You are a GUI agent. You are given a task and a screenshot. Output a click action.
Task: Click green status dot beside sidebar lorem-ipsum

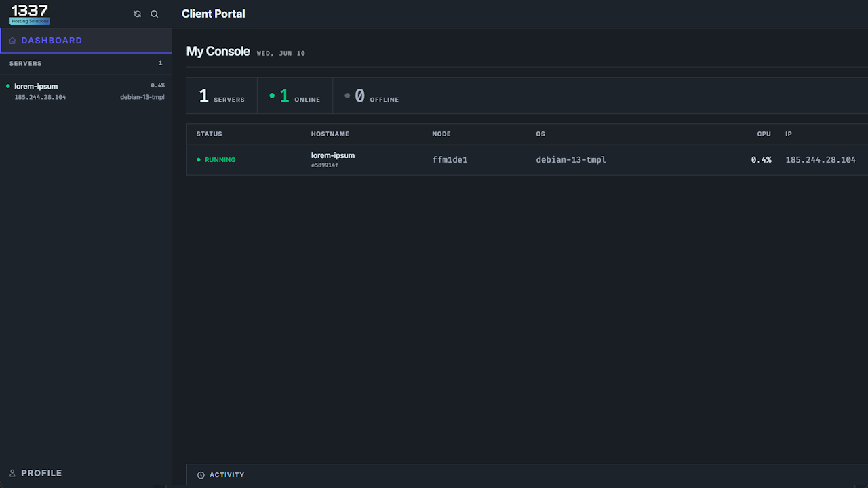[x=8, y=86]
